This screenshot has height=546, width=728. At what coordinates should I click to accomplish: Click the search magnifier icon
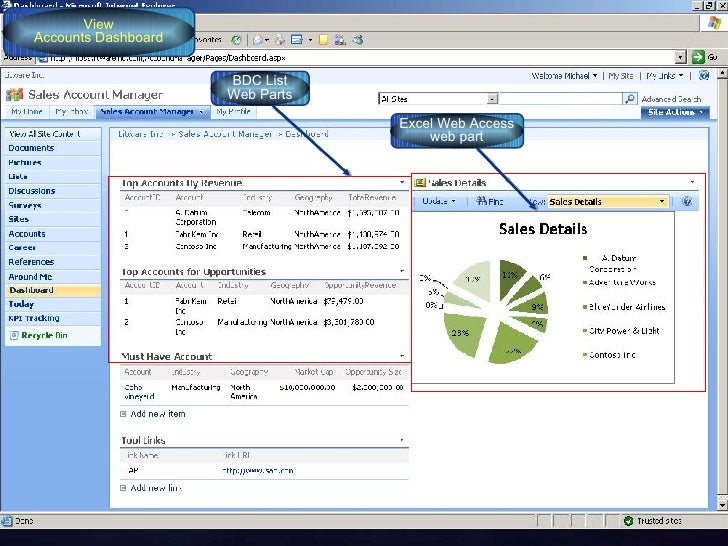(630, 98)
